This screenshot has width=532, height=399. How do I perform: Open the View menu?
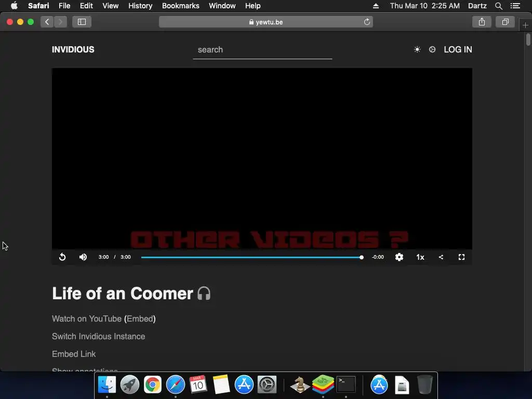point(111,6)
